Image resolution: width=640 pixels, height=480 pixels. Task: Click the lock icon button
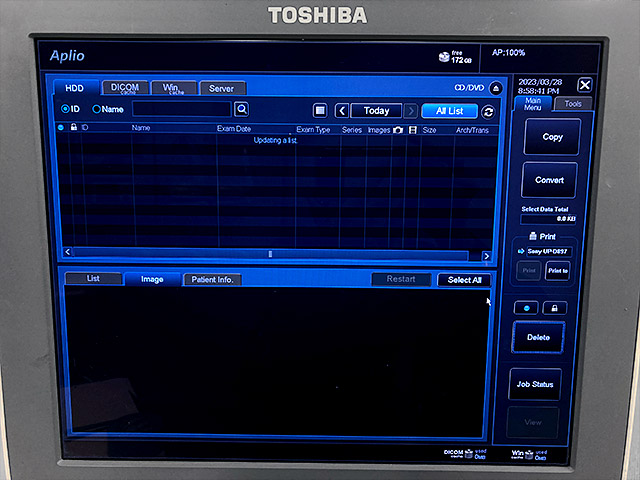coord(554,308)
